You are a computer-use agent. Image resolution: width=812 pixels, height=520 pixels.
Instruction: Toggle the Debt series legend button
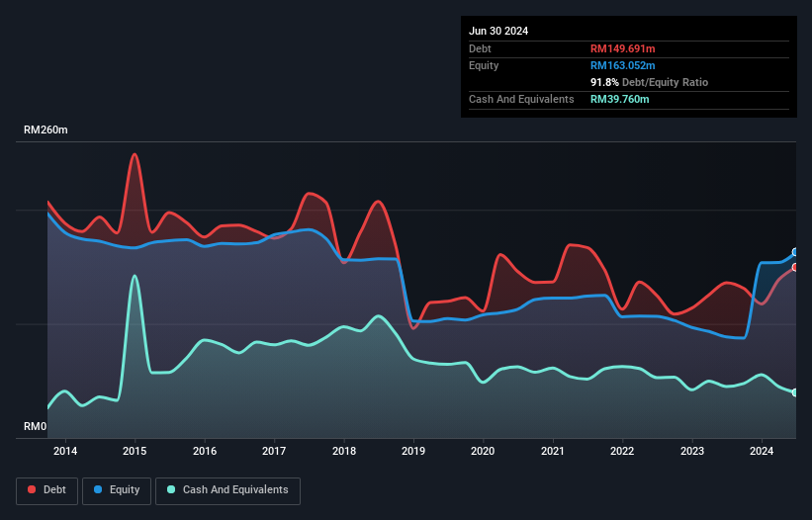coord(47,490)
